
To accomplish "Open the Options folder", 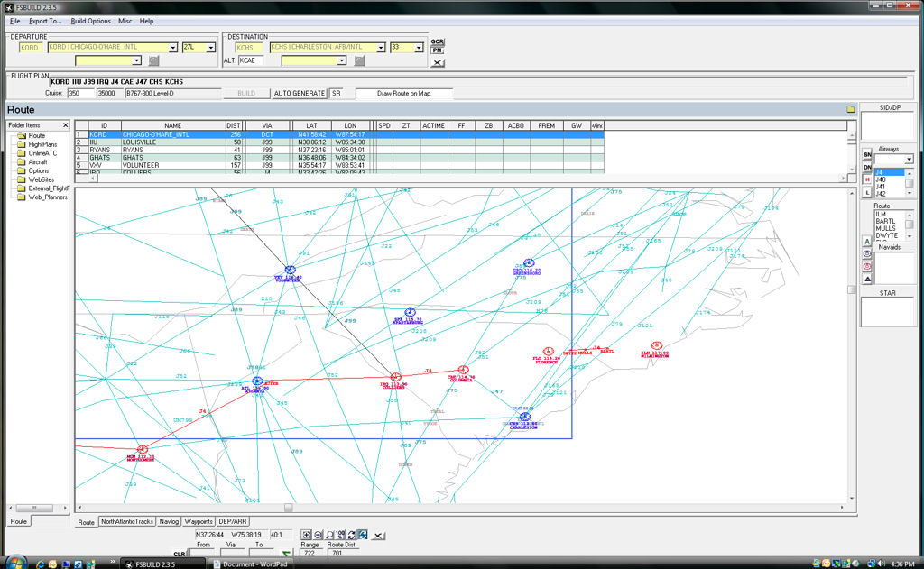I will coord(38,170).
